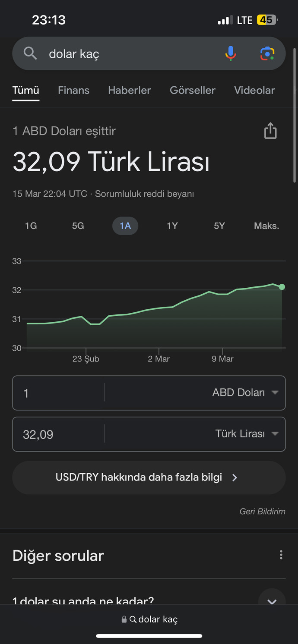Select the 5G chart range

(78, 226)
